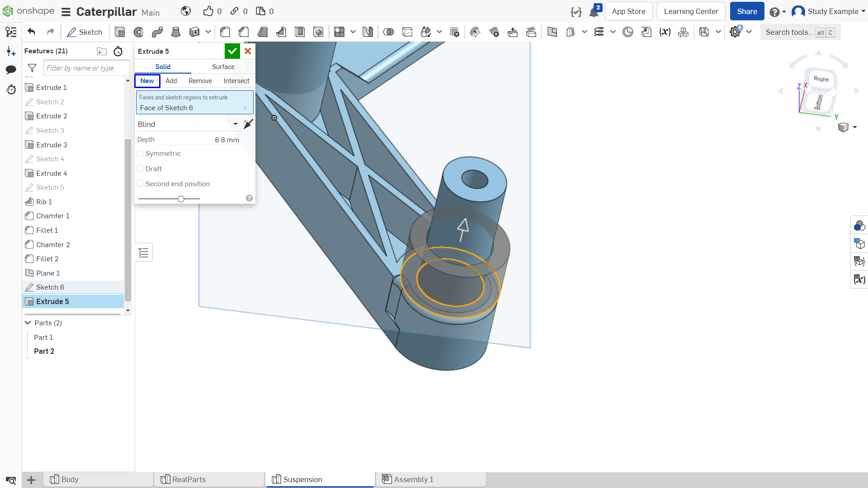Choose the Add operation option

pyautogui.click(x=171, y=81)
